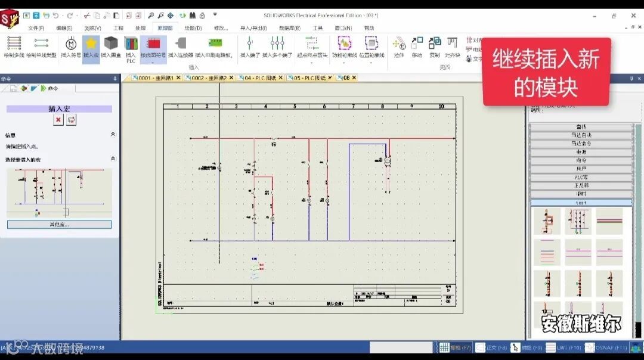Toggle Snap (F9) in status bar

point(527,347)
